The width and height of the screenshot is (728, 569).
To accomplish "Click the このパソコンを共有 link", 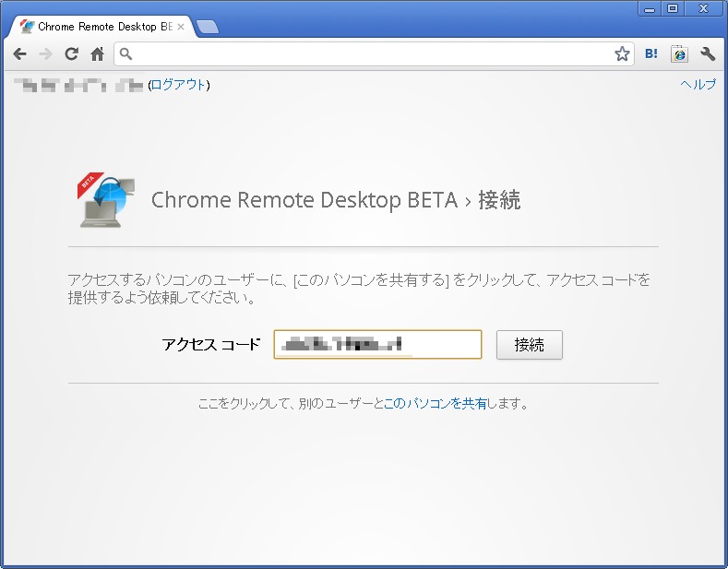I will click(435, 404).
